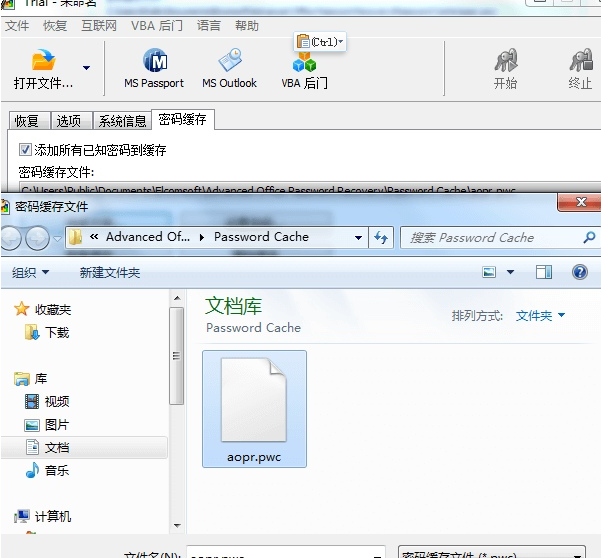
Task: Open the 互联网 menu
Action: tap(99, 26)
